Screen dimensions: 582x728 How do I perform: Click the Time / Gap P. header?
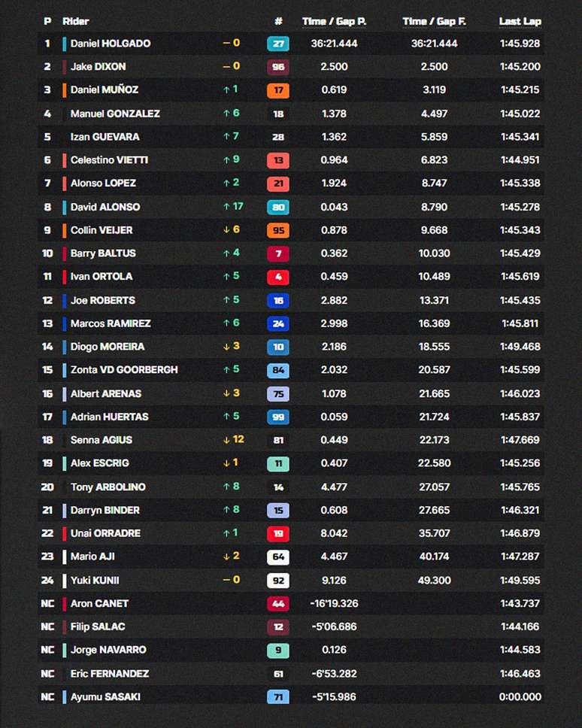tap(334, 21)
